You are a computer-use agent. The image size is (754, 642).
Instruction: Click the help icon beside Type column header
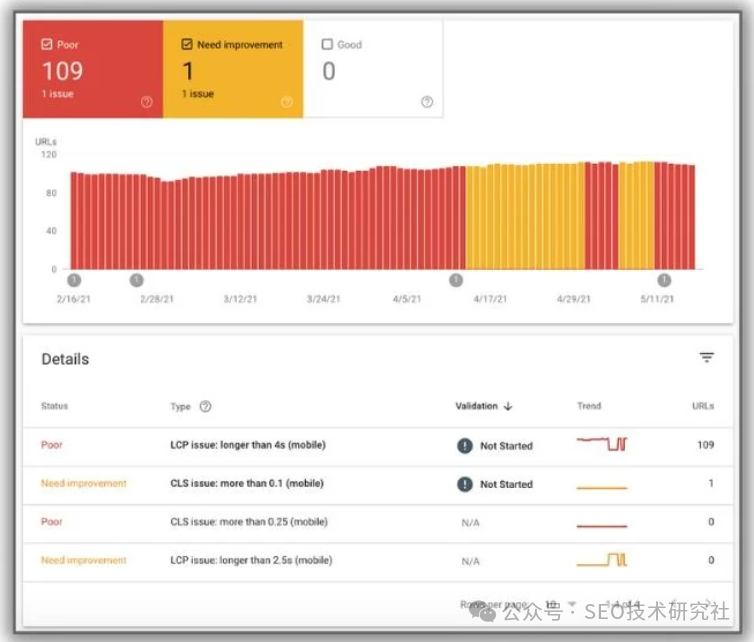pos(206,406)
